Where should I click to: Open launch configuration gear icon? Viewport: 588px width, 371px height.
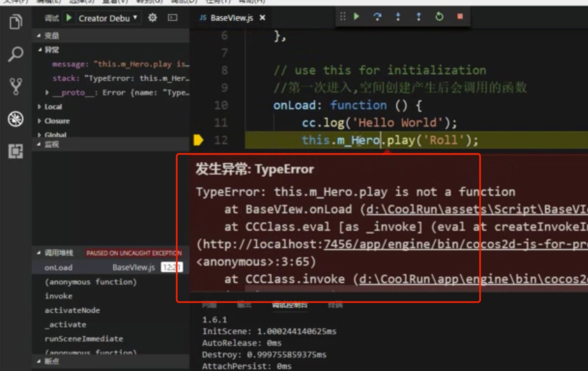pos(152,18)
